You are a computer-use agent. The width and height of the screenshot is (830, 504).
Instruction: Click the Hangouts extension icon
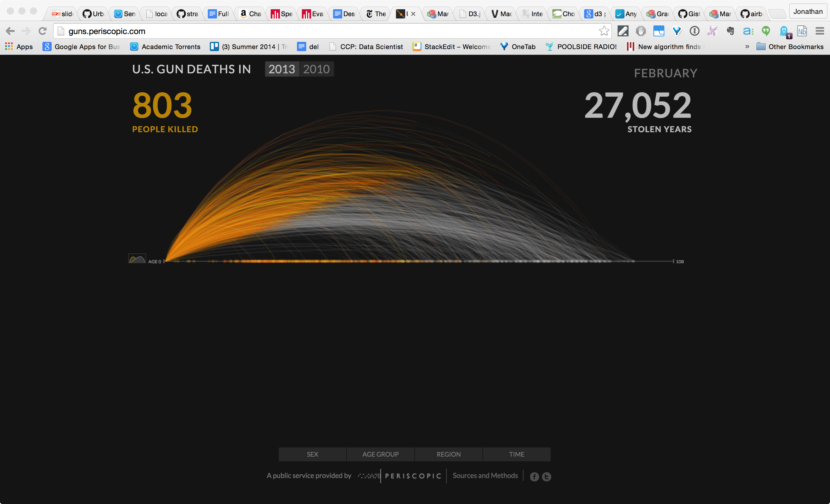coord(766,31)
